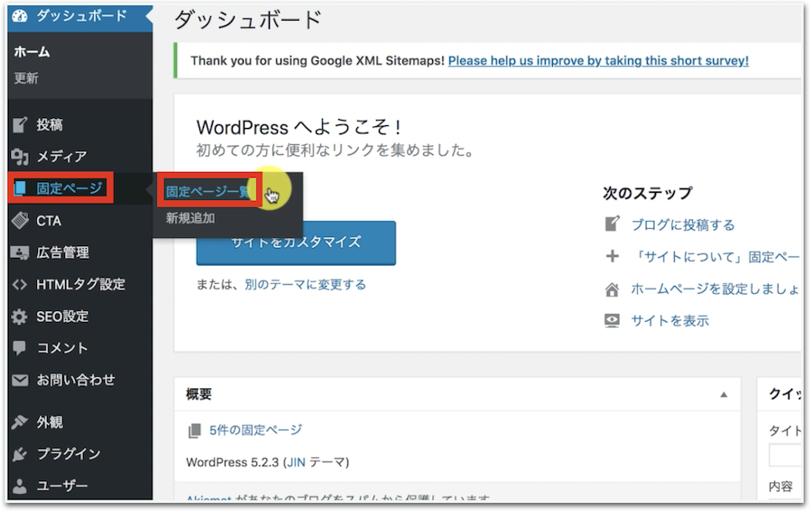The height and width of the screenshot is (512, 812).
Task: Click the CTA sidebar icon
Action: tap(20, 221)
